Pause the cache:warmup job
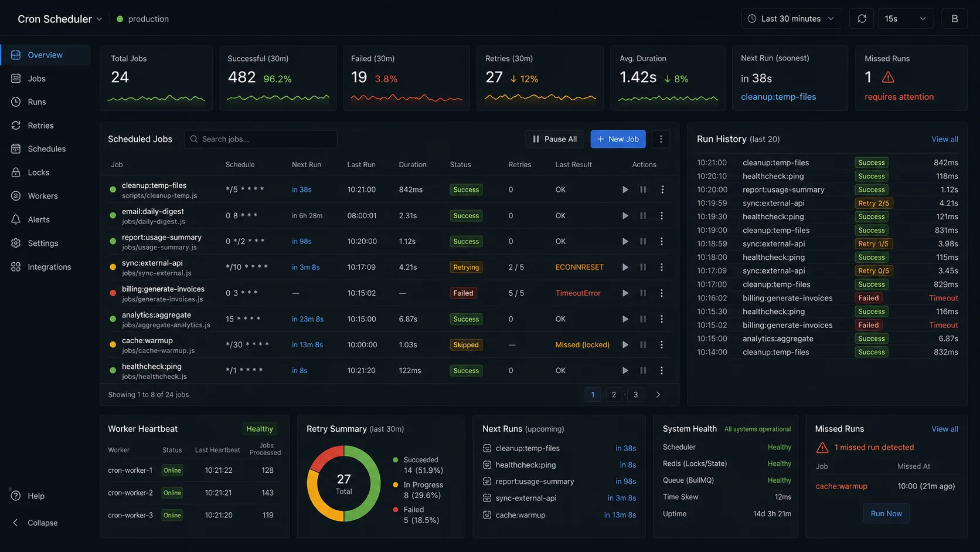This screenshot has height=552, width=980. point(643,345)
